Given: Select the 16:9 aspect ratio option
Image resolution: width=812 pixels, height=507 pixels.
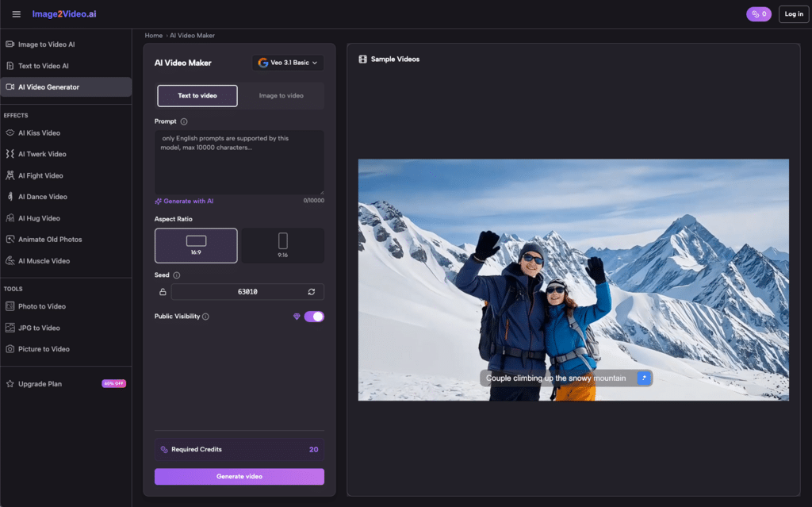Looking at the screenshot, I should pos(197,245).
